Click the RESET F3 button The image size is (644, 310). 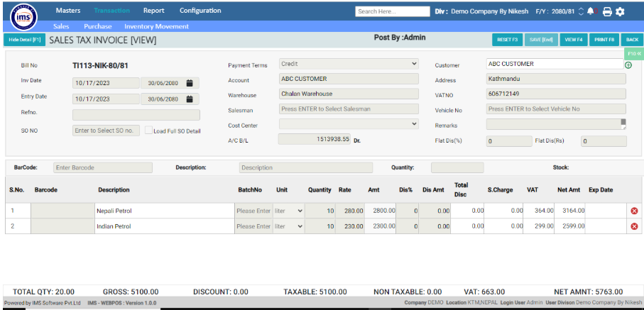click(x=507, y=40)
